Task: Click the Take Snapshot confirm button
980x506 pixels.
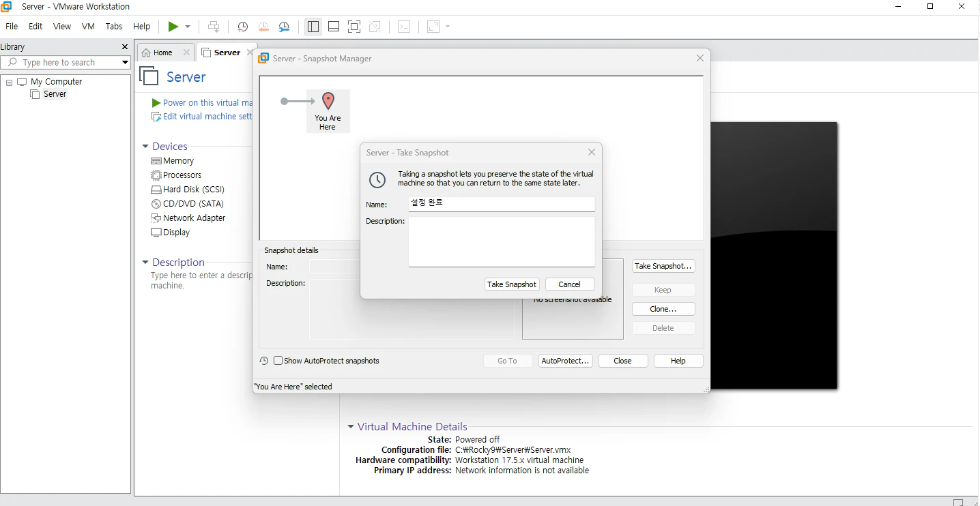Action: pos(512,284)
